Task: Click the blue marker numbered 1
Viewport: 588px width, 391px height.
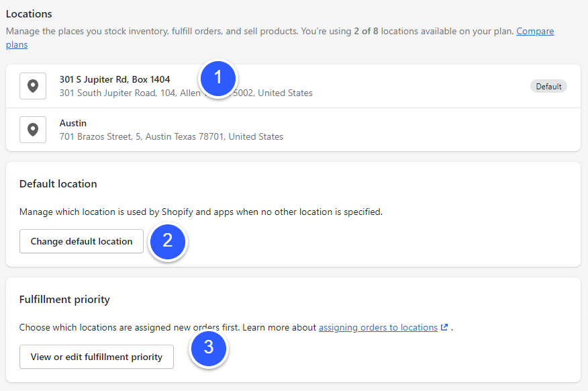Action: (x=218, y=79)
